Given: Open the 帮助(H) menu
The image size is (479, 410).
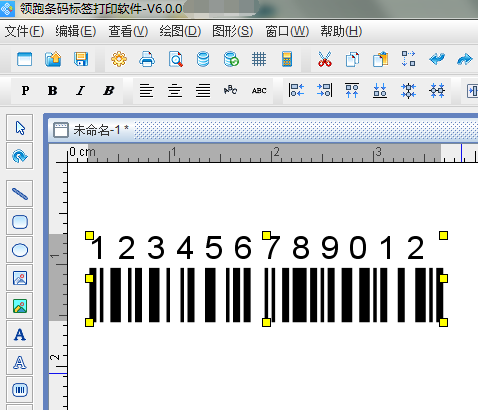Looking at the screenshot, I should coord(341,32).
